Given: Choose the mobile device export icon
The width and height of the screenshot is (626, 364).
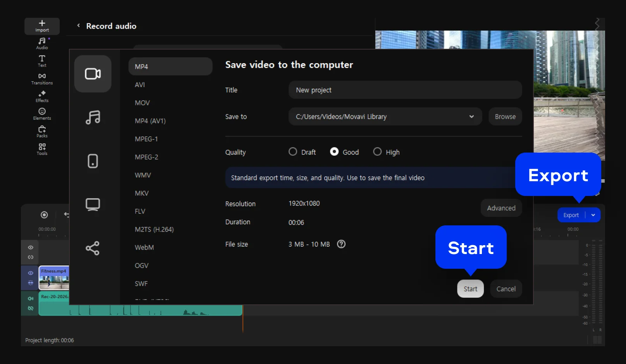Looking at the screenshot, I should pos(93,161).
